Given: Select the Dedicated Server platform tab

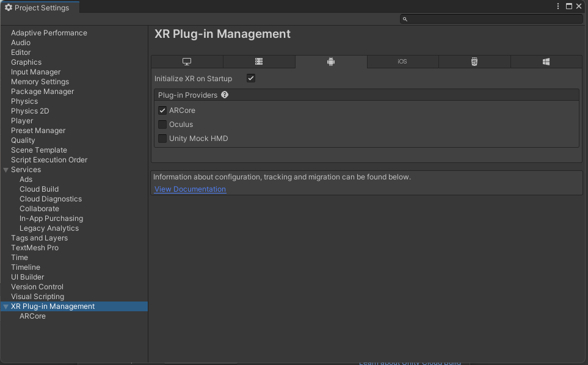Looking at the screenshot, I should point(259,62).
